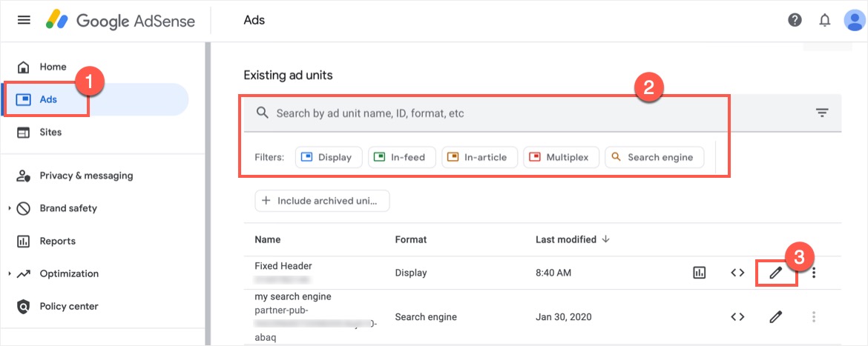The image size is (868, 346).
Task: Toggle the In-article filter chip
Action: 479,157
